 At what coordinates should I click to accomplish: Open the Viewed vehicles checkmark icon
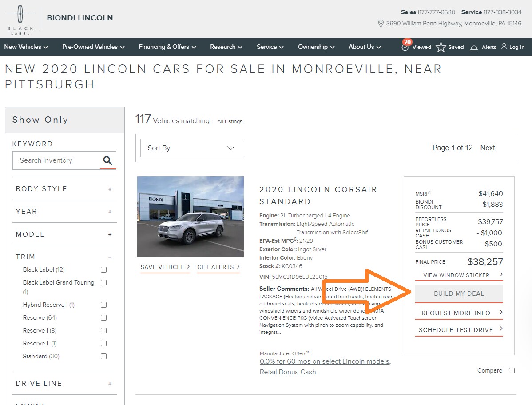[405, 47]
